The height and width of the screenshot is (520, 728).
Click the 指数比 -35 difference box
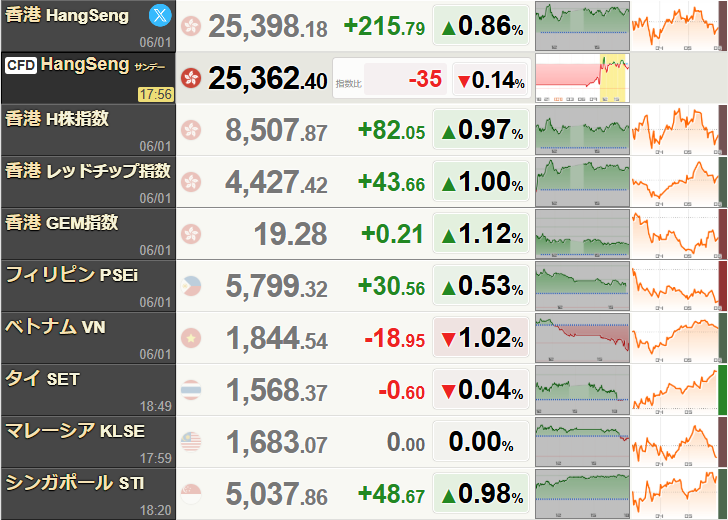click(x=405, y=79)
